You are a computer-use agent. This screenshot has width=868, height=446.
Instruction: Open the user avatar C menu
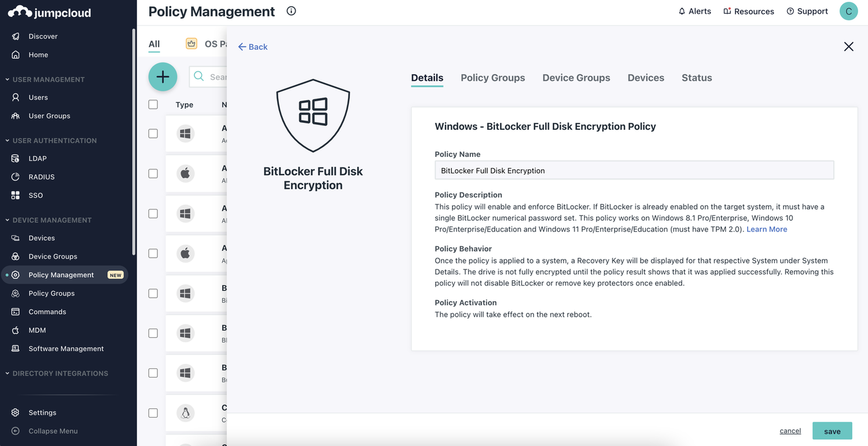point(848,11)
